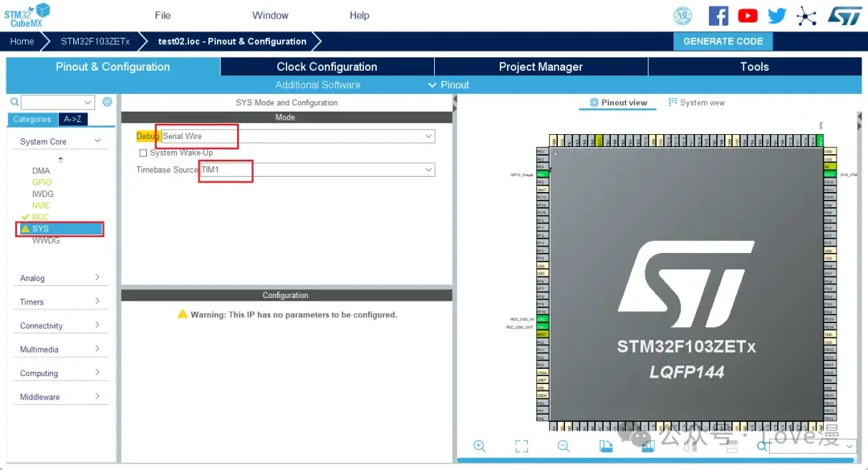Click the System Core list sort arrows

coord(60,159)
